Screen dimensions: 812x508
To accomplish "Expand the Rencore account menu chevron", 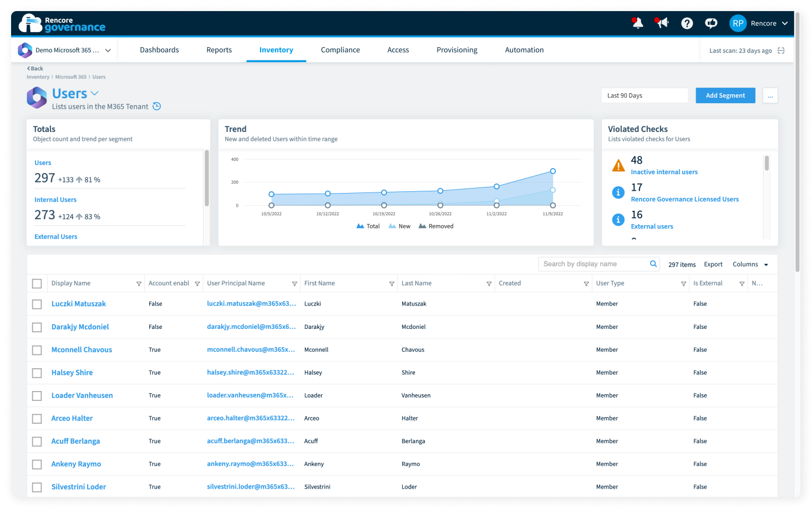I will (785, 23).
